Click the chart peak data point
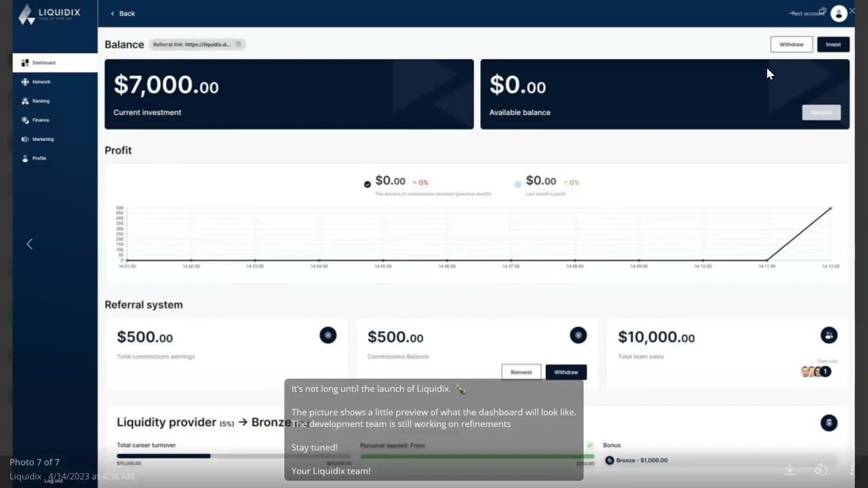The width and height of the screenshot is (868, 488). [x=831, y=208]
